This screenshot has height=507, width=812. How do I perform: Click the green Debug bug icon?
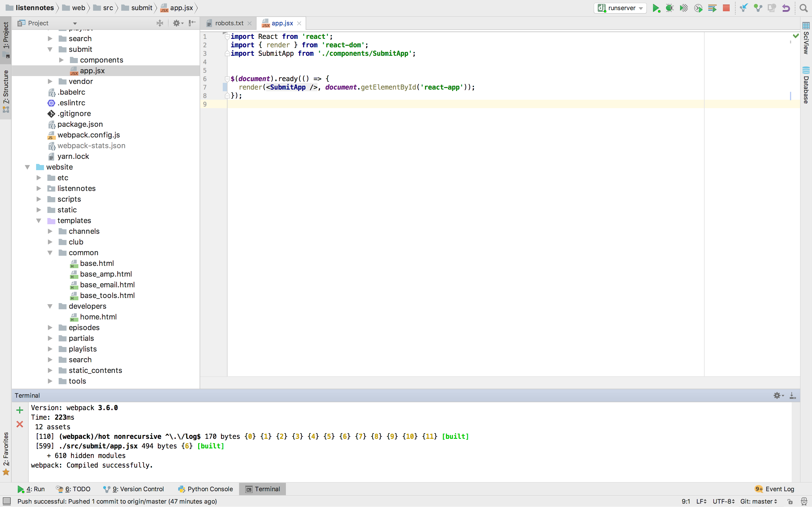(670, 8)
